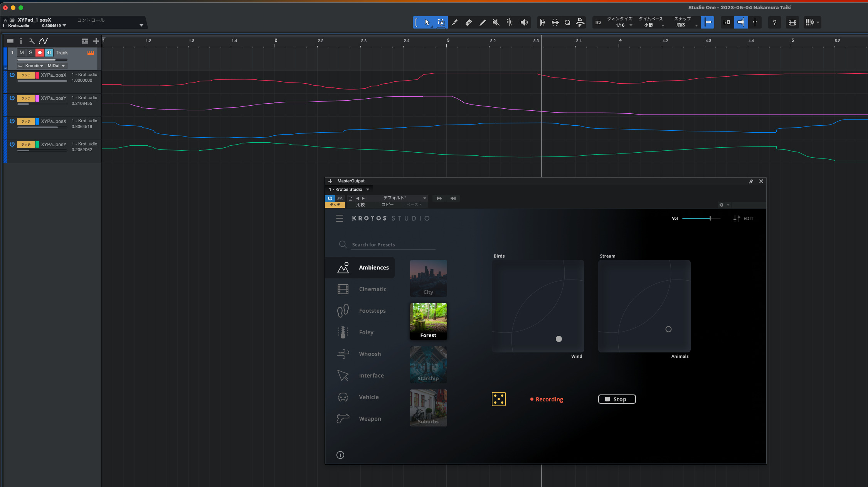Screen dimensions: 868x487
Task: Toggle the blue Snap button
Action: click(708, 22)
